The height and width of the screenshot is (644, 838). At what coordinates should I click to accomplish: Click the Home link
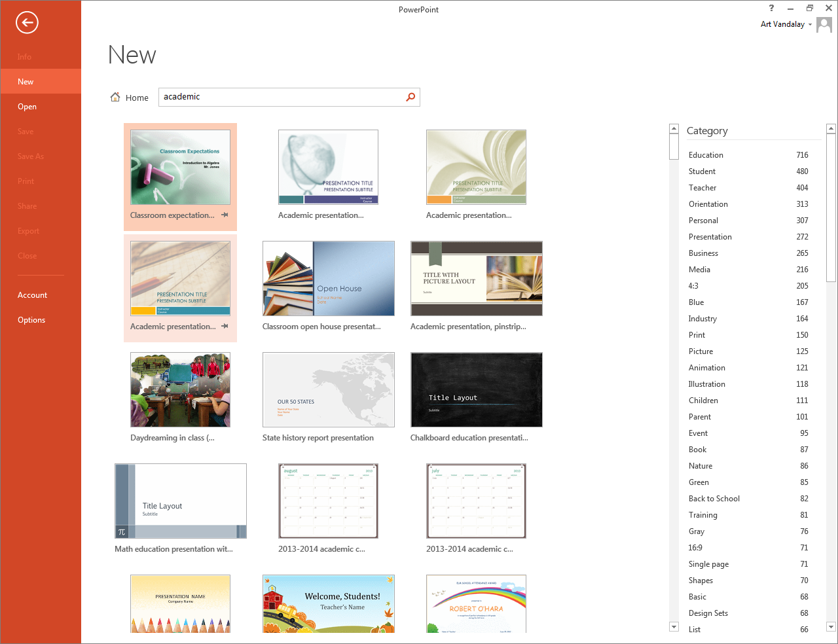coord(137,98)
